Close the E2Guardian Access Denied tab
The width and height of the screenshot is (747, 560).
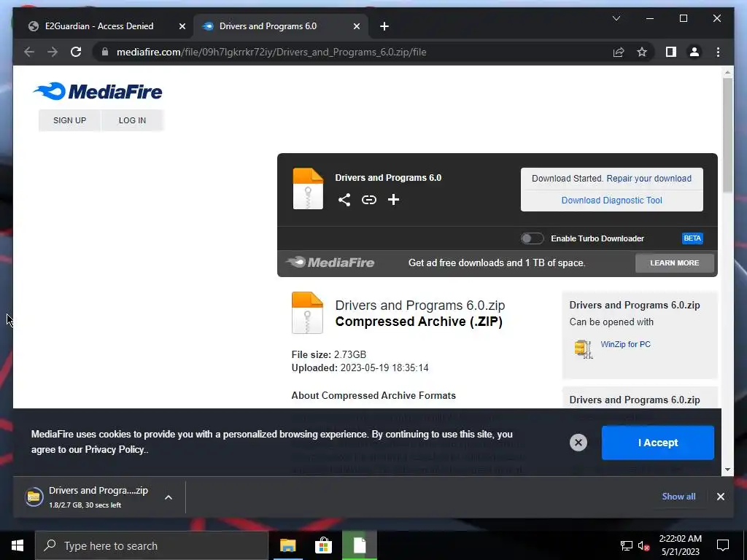click(182, 26)
